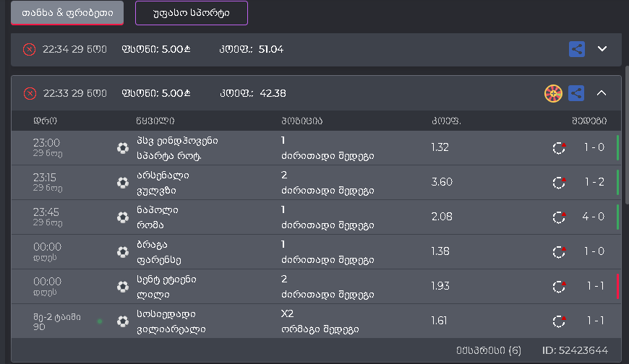This screenshot has width=629, height=364.
Task: Click the 4 - 0 score result
Action: tap(595, 217)
